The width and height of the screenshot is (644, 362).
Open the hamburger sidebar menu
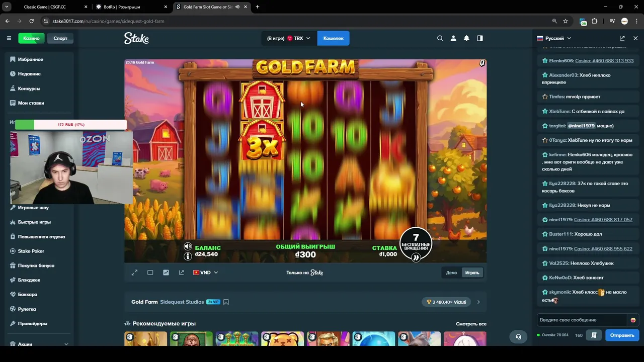pos(9,38)
